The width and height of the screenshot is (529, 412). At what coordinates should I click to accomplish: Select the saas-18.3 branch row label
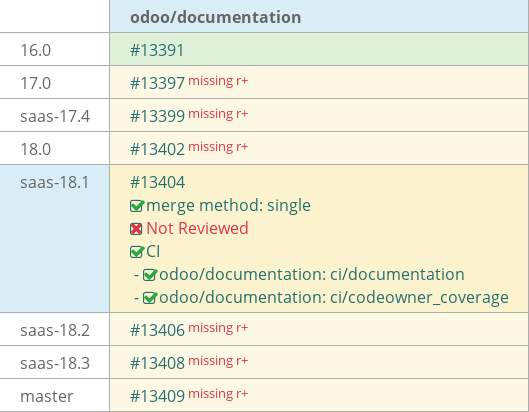point(55,363)
